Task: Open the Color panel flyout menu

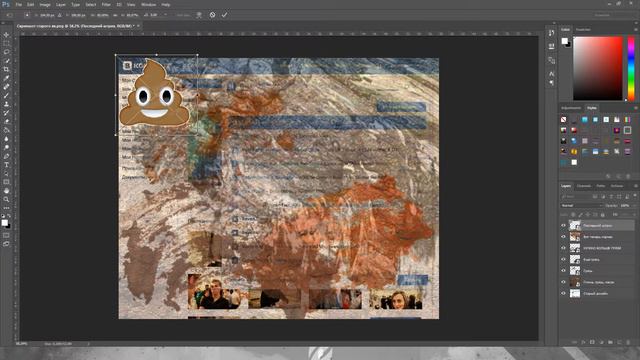Action: click(x=636, y=30)
